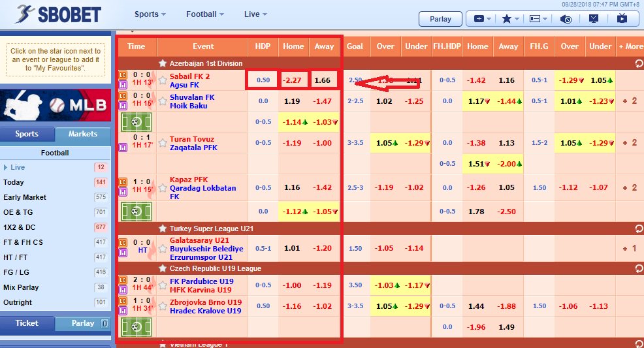Click the mute sound icon in toolbar
This screenshot has width=644, height=348.
[x=566, y=19]
